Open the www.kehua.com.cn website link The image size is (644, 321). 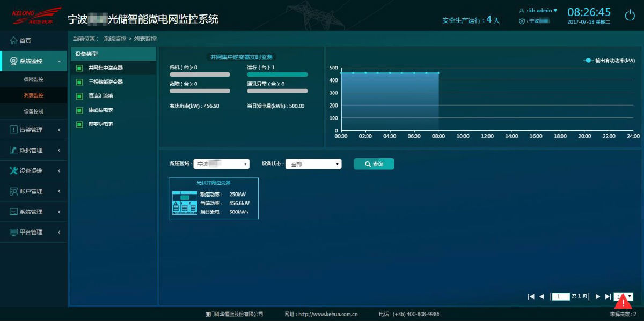pos(328,314)
